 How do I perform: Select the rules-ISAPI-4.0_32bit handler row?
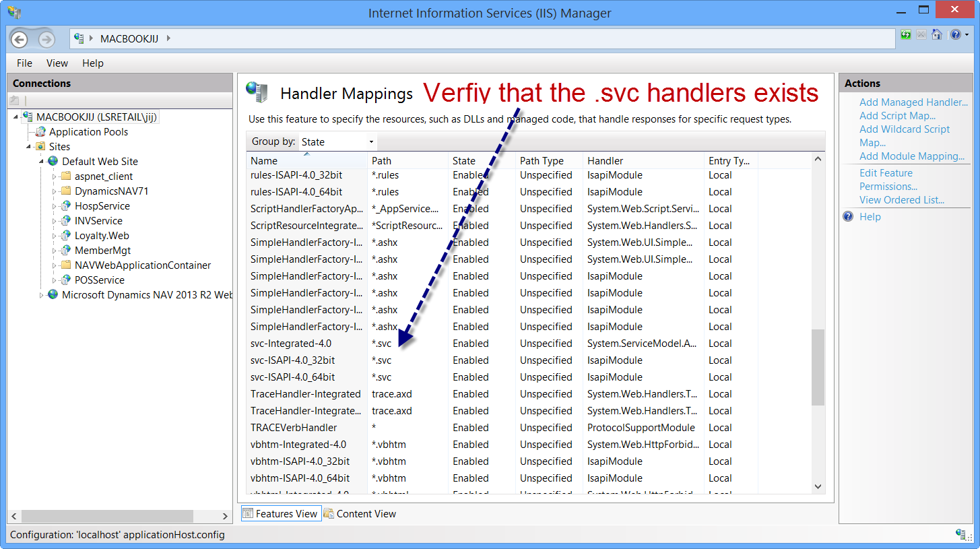click(x=529, y=175)
